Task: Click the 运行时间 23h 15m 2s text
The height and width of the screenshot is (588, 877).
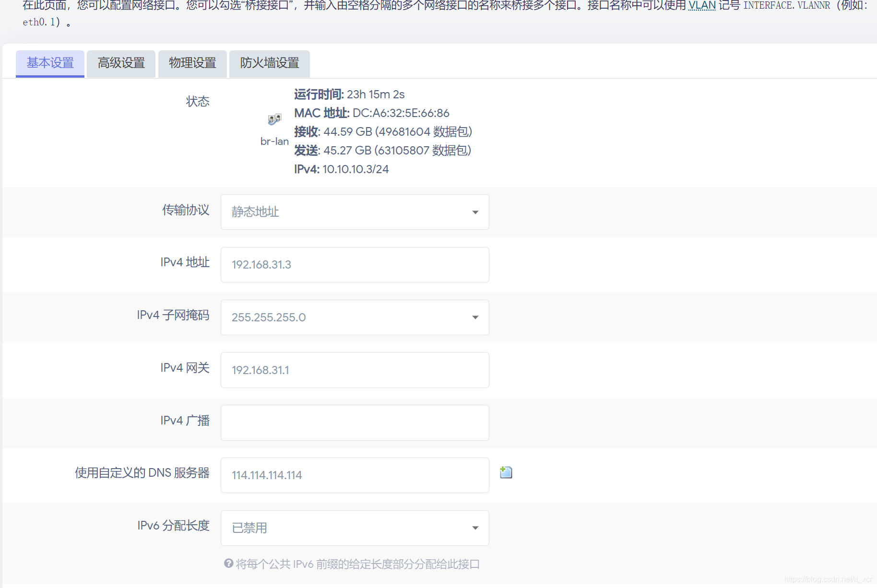Action: [349, 94]
